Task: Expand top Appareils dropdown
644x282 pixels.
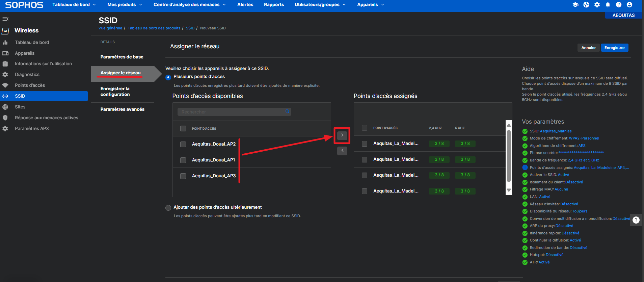Action: pyautogui.click(x=371, y=5)
